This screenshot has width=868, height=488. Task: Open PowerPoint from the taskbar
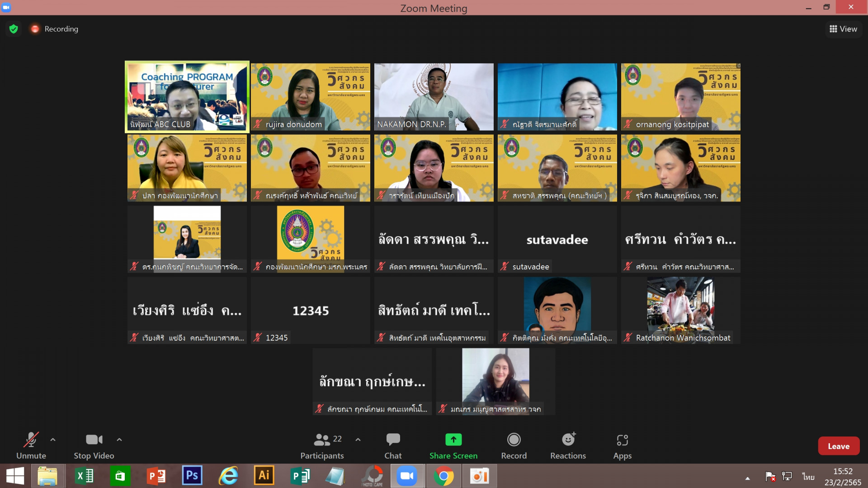pyautogui.click(x=156, y=476)
